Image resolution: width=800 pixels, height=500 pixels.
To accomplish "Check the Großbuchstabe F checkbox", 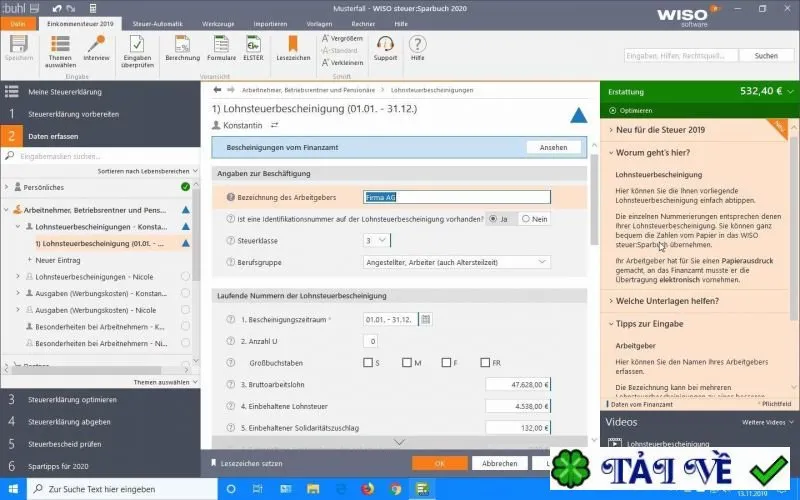I will 446,363.
